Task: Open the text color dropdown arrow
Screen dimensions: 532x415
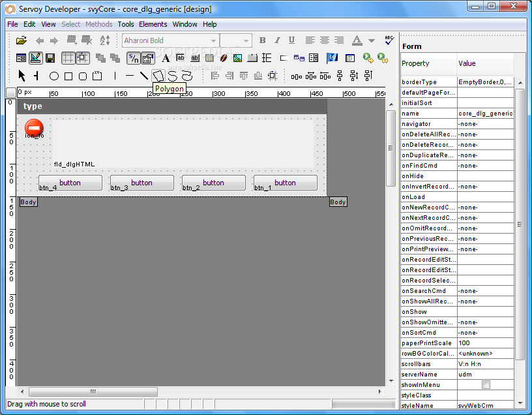Action: [x=372, y=40]
